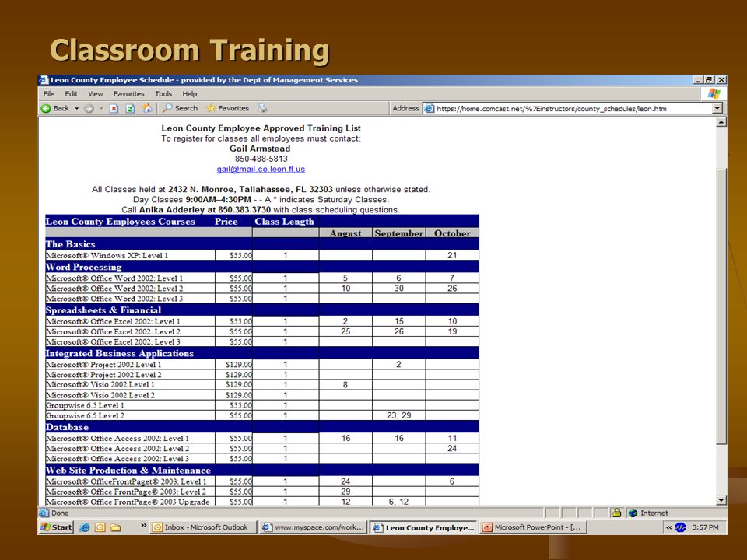Click 'Integrated Business Applications' header
The height and width of the screenshot is (560, 747).
pos(120,353)
